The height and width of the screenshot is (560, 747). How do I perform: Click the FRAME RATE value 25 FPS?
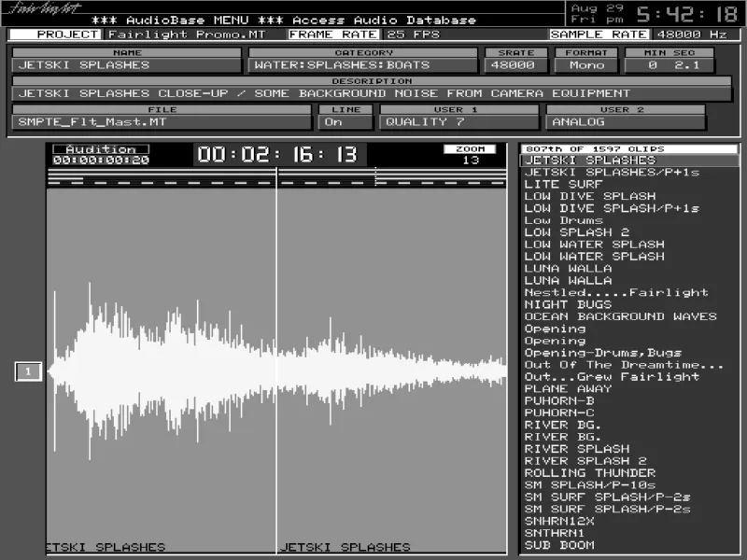[413, 35]
